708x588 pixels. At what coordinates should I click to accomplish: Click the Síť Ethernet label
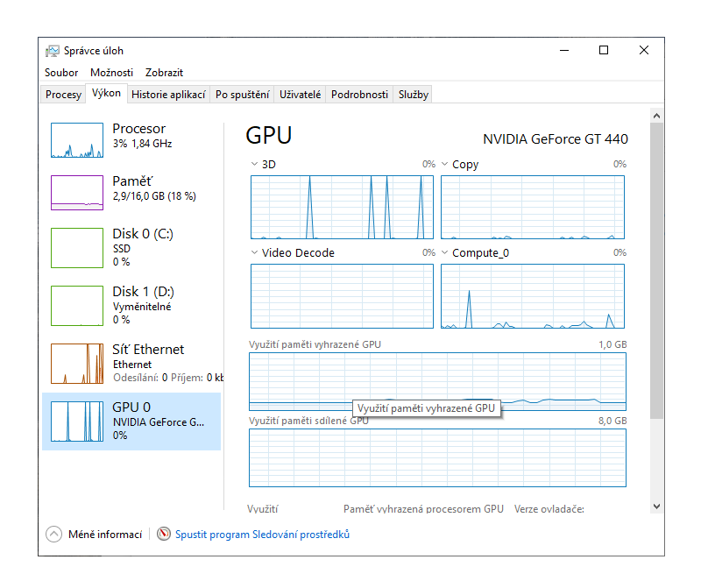(148, 350)
